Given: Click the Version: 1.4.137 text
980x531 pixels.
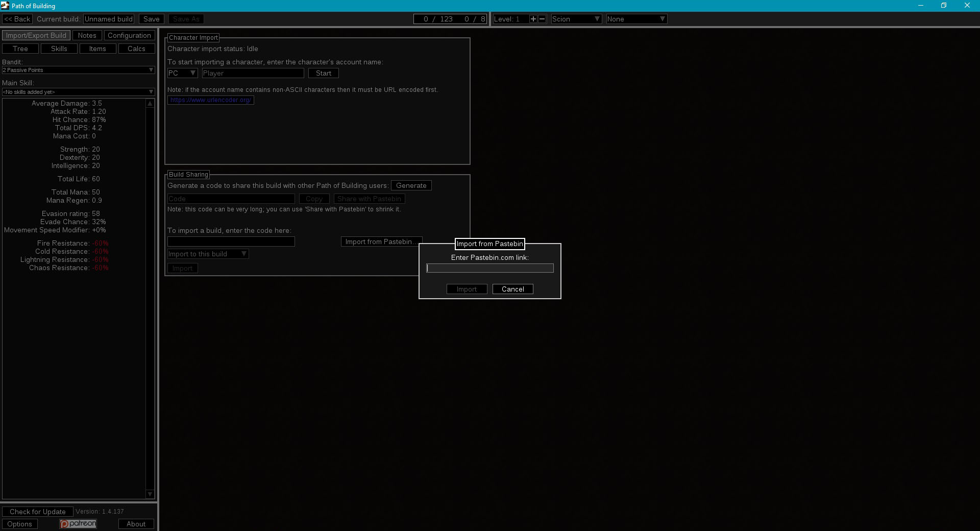Looking at the screenshot, I should (100, 512).
